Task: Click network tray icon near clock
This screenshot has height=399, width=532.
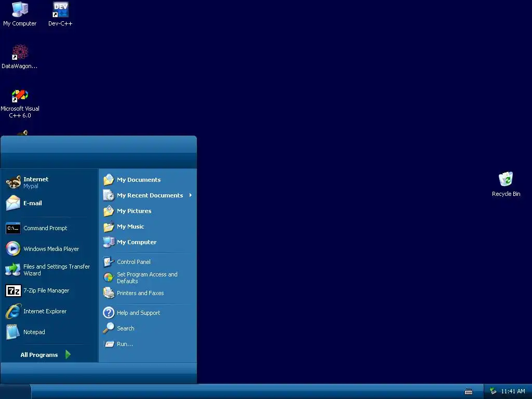Action: tap(493, 391)
